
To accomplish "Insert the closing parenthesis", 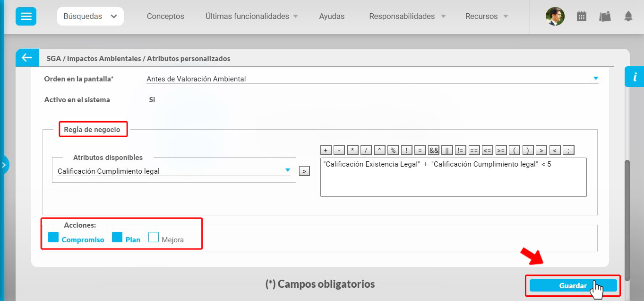I will tap(528, 150).
